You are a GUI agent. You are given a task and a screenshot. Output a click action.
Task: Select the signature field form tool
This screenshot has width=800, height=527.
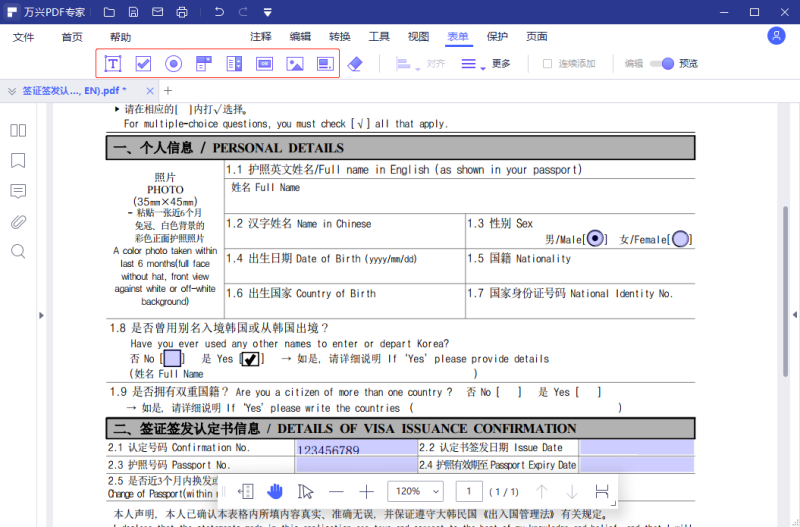click(325, 64)
